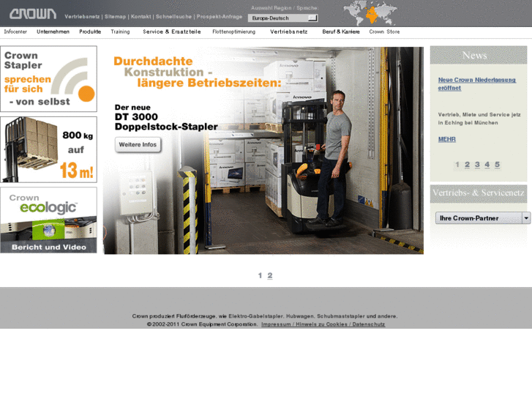
Task: Click the 2002-2011 Crown Equipment Corporation copyright text
Action: pos(202,324)
